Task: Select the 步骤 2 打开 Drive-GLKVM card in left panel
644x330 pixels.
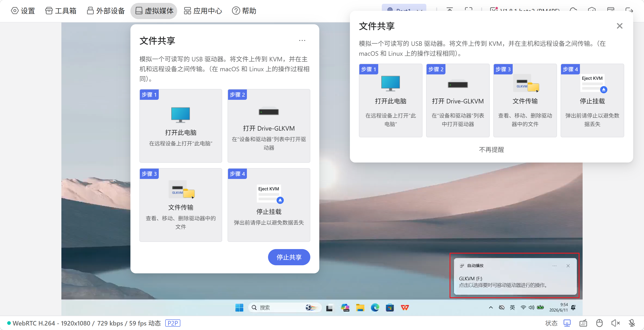Action: coord(269,126)
